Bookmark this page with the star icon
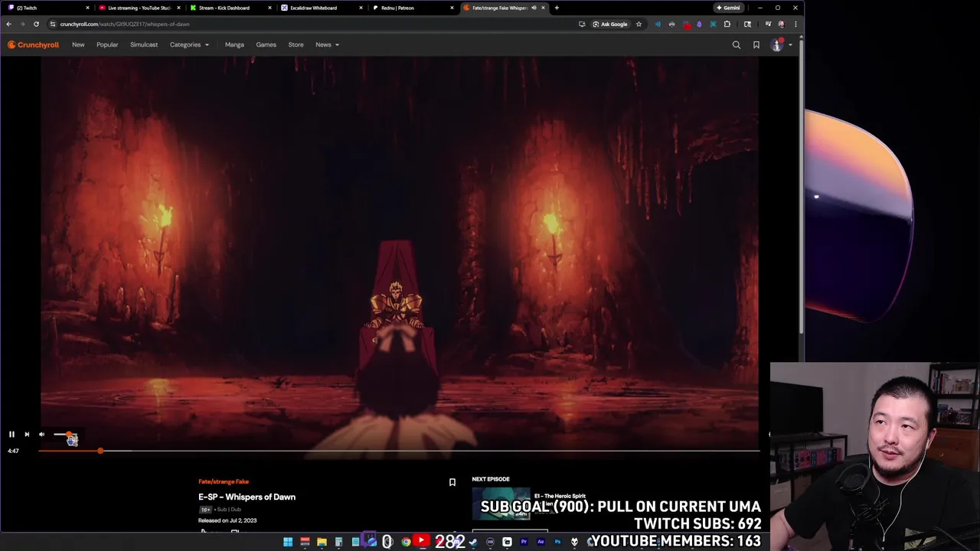980x551 pixels. 639,24
